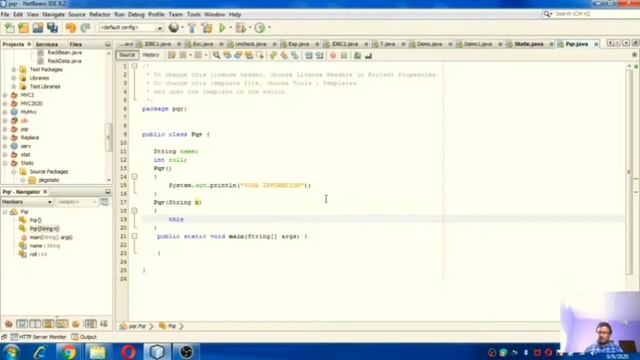Switch to Static.java editor tab

529,44
